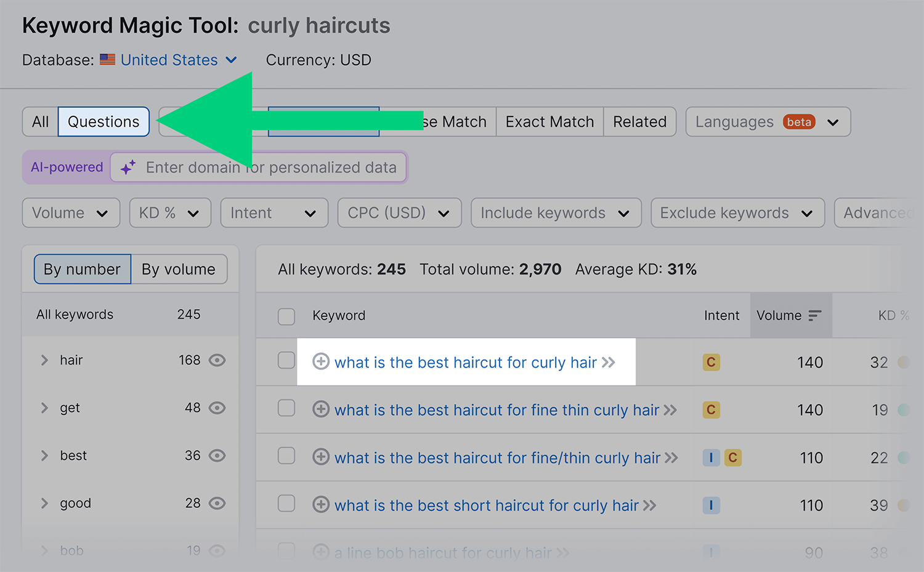Image resolution: width=924 pixels, height=572 pixels.
Task: Open the KD % filter dropdown
Action: [170, 213]
